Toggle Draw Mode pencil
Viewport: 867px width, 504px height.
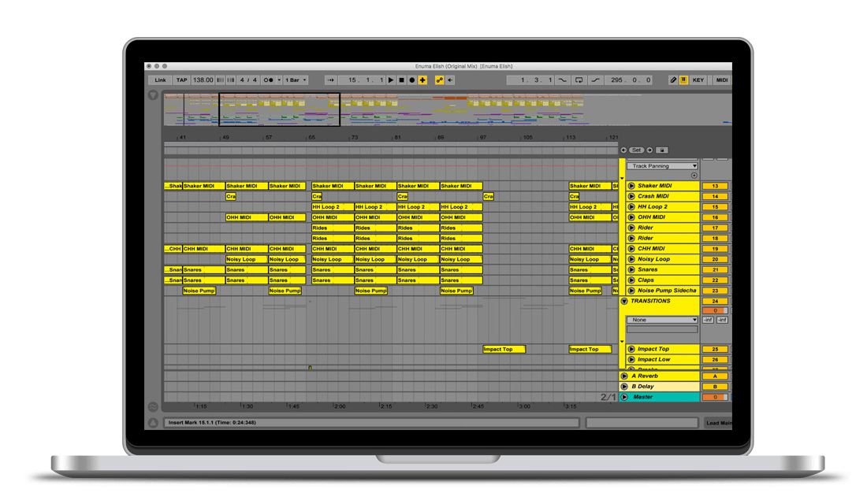tap(673, 80)
